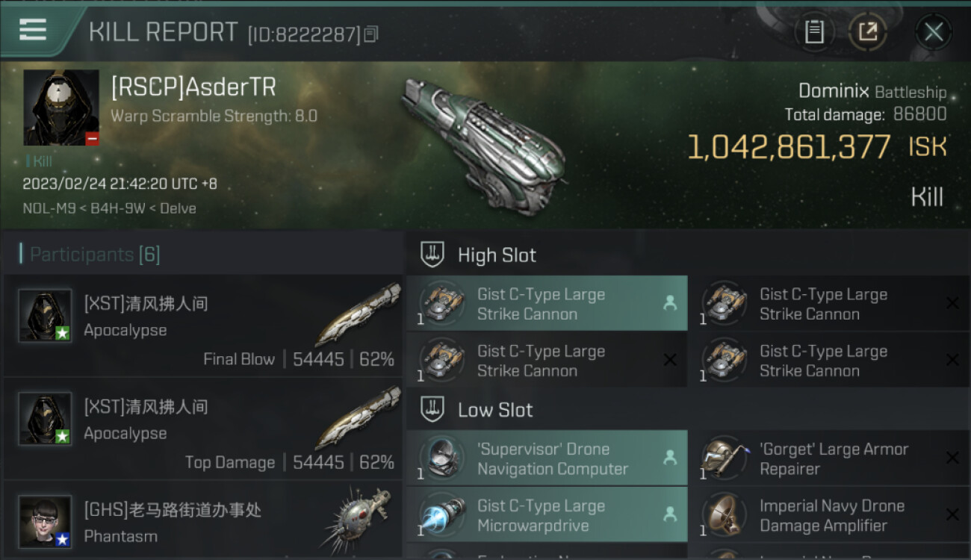Open Final Blow Apocalypse participant entry
Image resolution: width=971 pixels, height=560 pixels.
[203, 326]
